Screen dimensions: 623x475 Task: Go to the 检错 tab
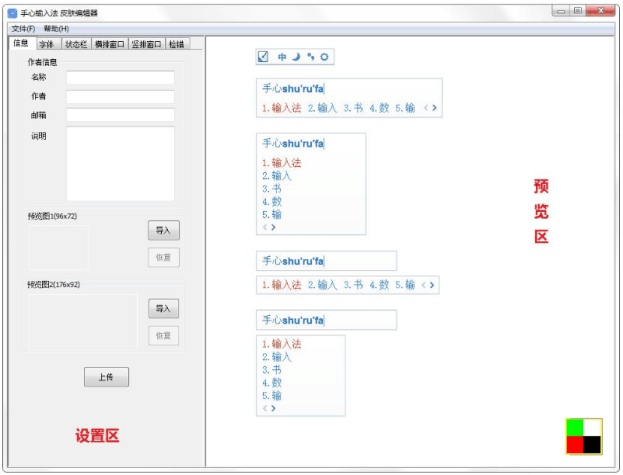tap(177, 44)
